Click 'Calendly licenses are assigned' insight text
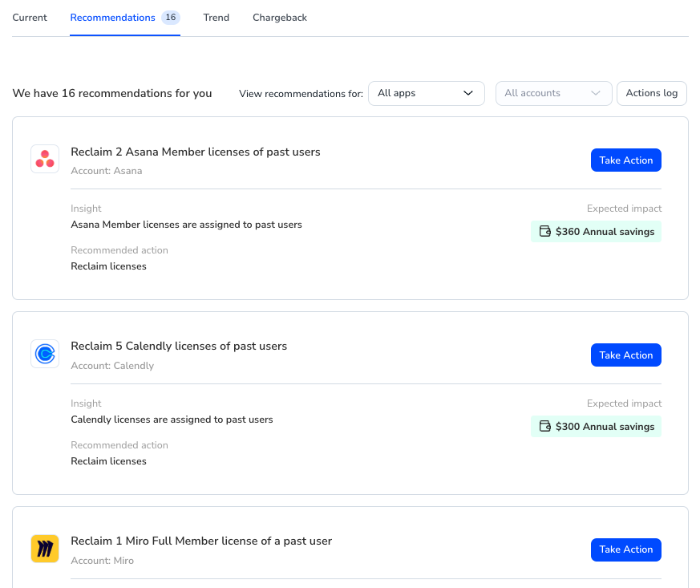Screen dimensions: 700x588 pyautogui.click(x=172, y=420)
